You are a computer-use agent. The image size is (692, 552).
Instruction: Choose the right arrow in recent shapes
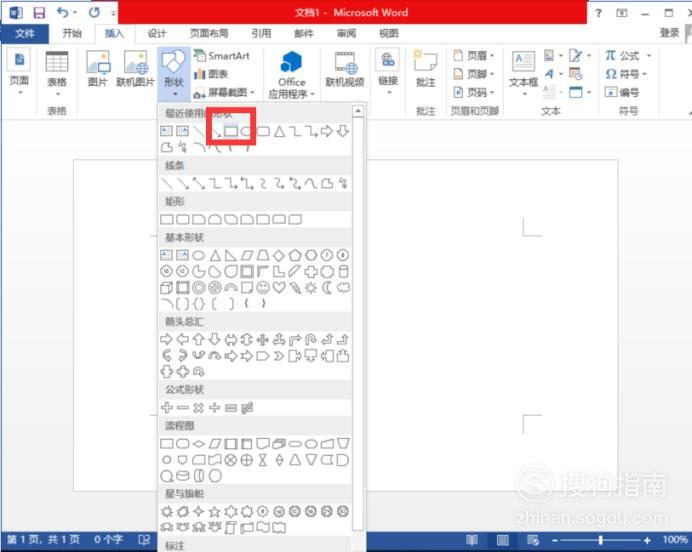tap(327, 131)
